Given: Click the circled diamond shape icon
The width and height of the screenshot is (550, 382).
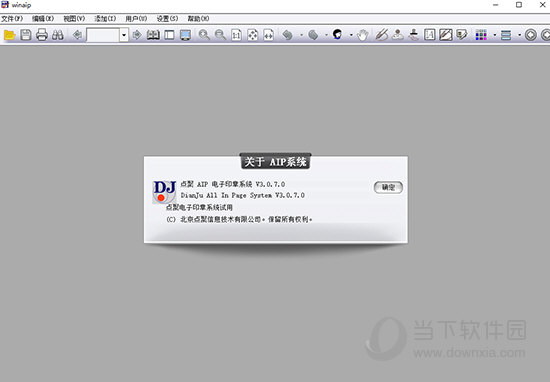Looking at the screenshot, I should 531,35.
